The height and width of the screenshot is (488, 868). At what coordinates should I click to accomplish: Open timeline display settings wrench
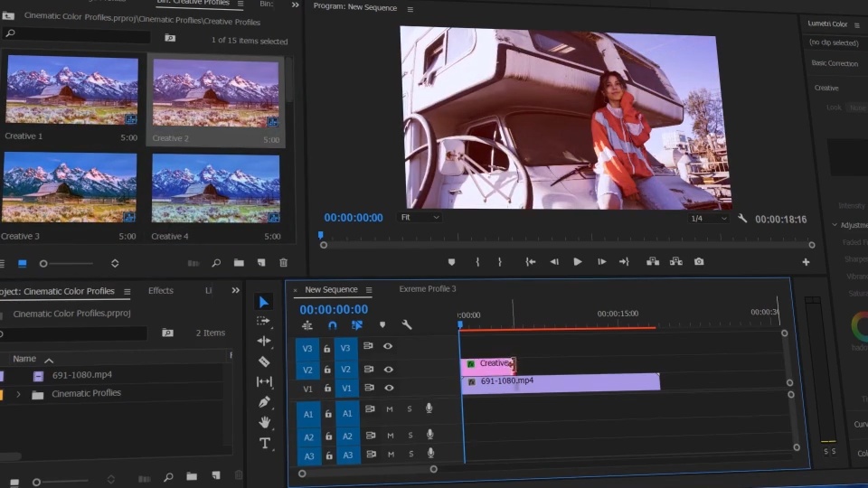[x=407, y=324]
